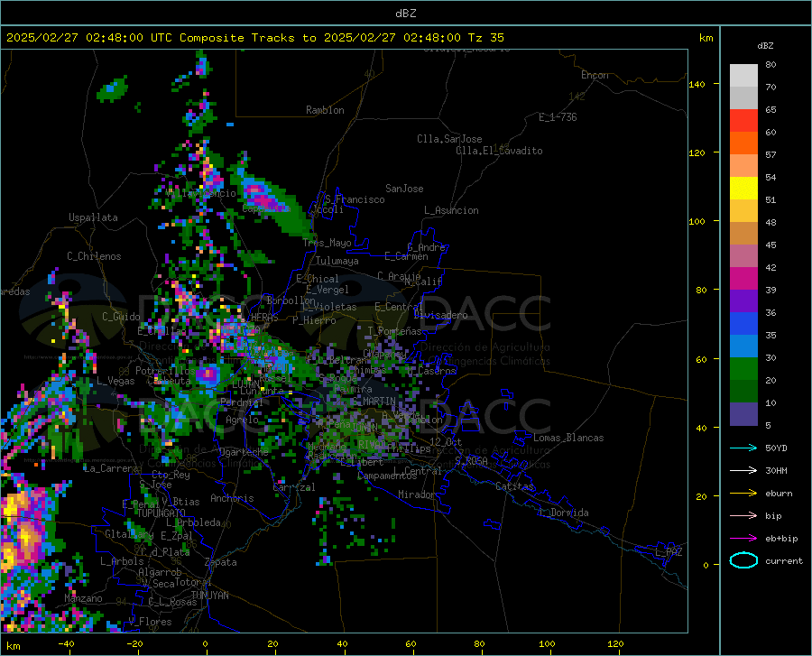Pick the orange swatch below red in scale
Viewport: 812px width, 656px height.
(743, 143)
